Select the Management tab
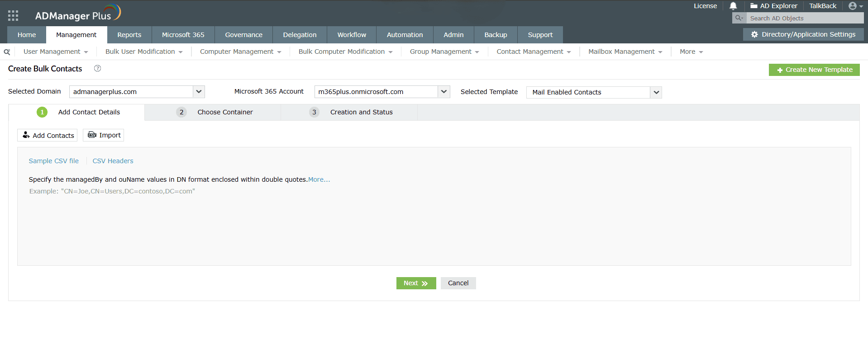The height and width of the screenshot is (344, 868). click(x=76, y=35)
